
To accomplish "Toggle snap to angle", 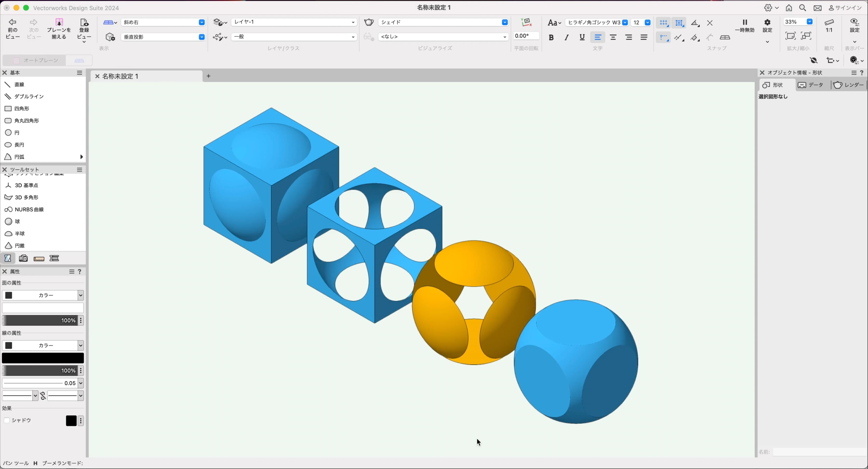I will 695,23.
